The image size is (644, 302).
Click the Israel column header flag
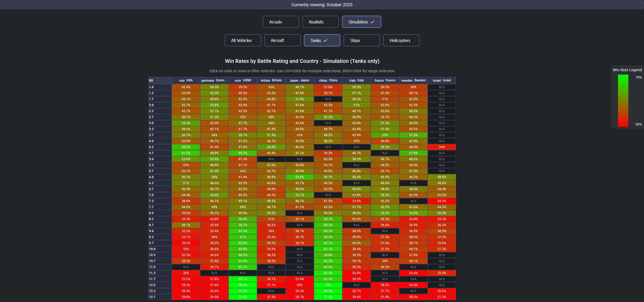(x=437, y=81)
